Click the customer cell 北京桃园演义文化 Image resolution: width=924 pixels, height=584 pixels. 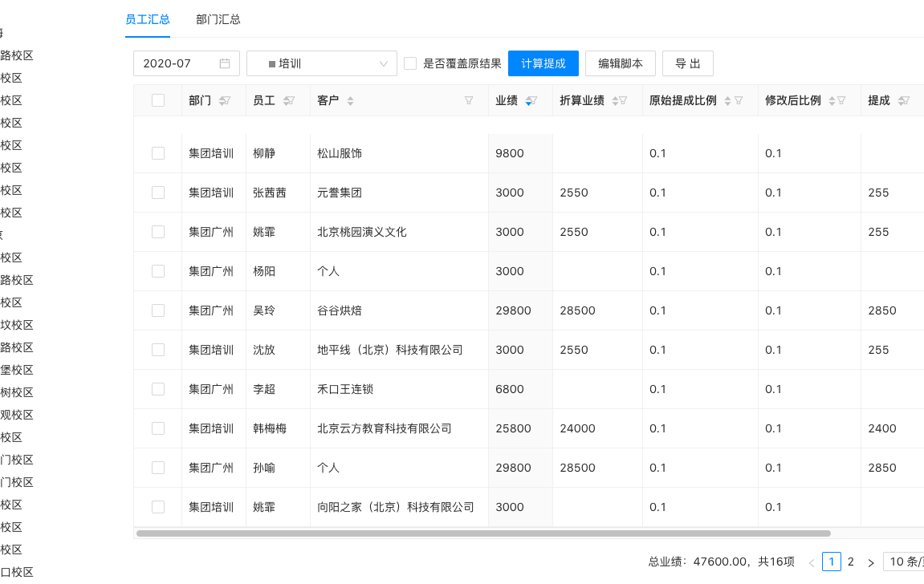click(362, 232)
